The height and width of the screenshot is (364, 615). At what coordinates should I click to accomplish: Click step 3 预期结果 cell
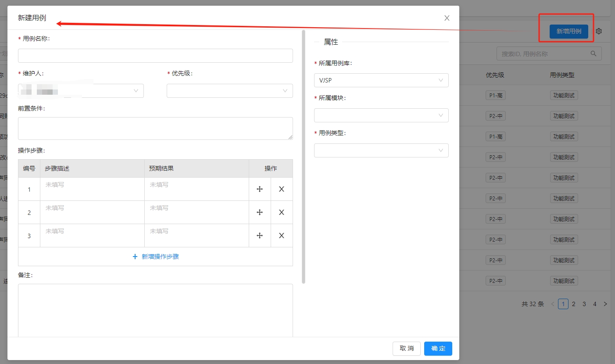click(197, 236)
